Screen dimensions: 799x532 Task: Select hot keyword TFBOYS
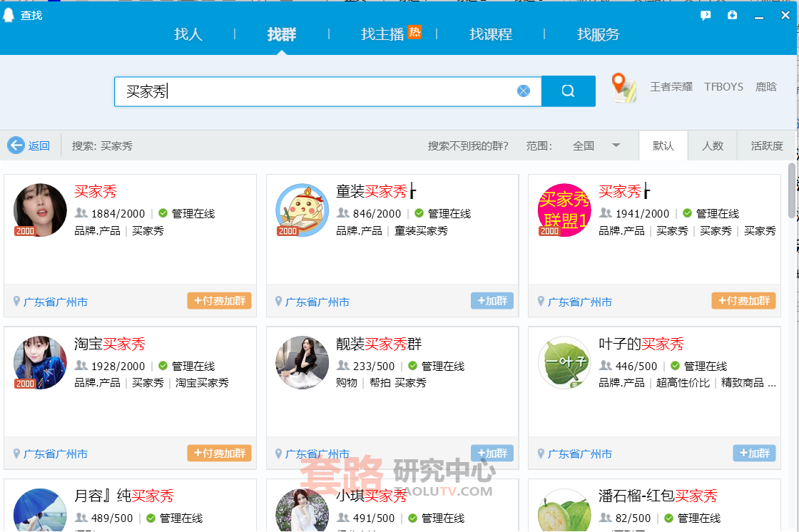pyautogui.click(x=723, y=86)
